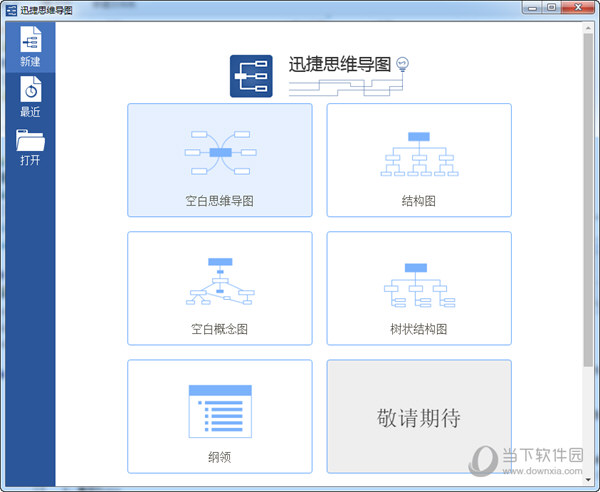This screenshot has width=600, height=492.
Task: Maximize the 迅捷思维导图 window
Action: coord(551,8)
